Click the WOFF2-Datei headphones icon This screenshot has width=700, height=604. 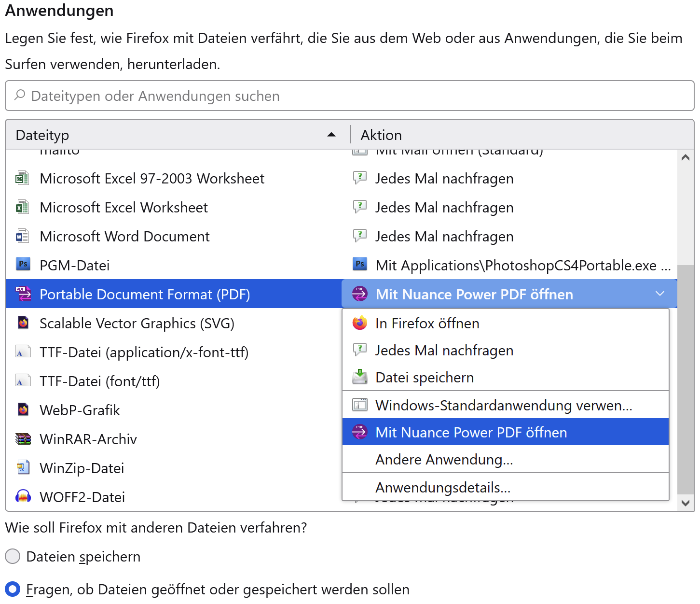pos(23,496)
